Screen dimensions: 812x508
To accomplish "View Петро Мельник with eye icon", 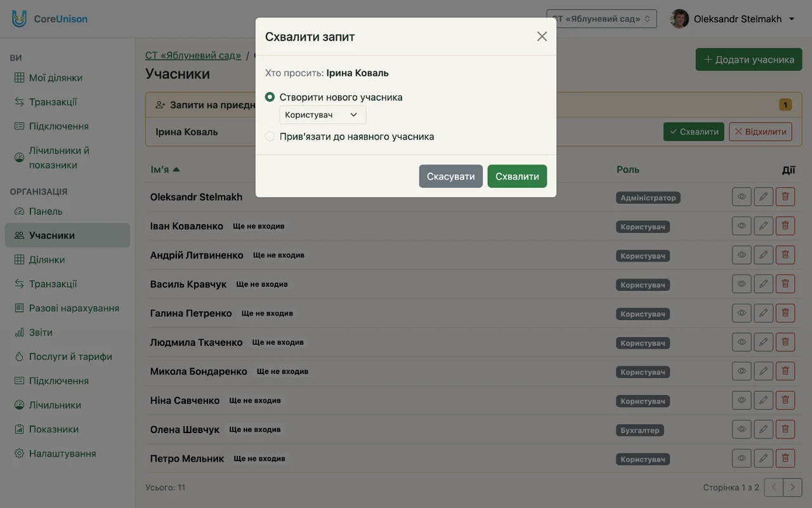I will [742, 458].
